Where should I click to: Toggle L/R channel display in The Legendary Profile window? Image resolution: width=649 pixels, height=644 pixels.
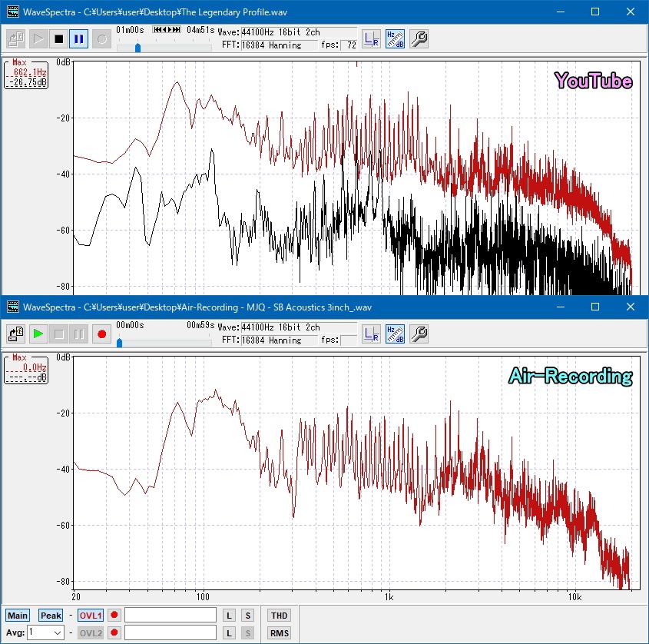(x=371, y=39)
